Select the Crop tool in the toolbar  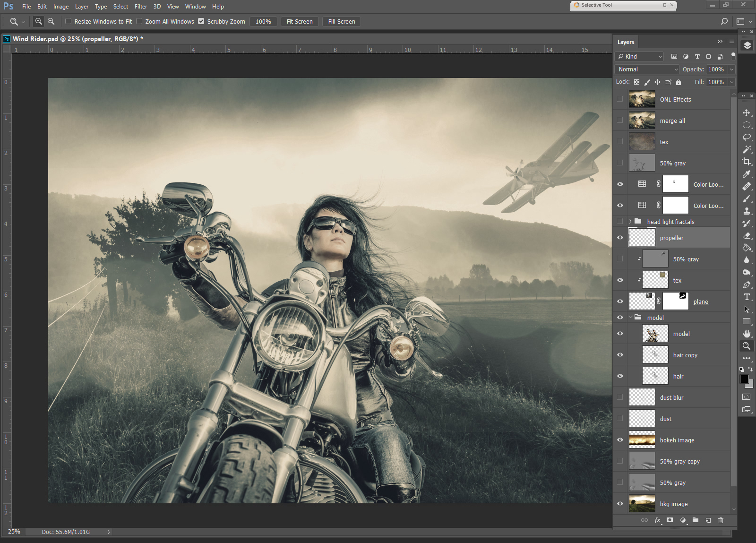point(747,162)
